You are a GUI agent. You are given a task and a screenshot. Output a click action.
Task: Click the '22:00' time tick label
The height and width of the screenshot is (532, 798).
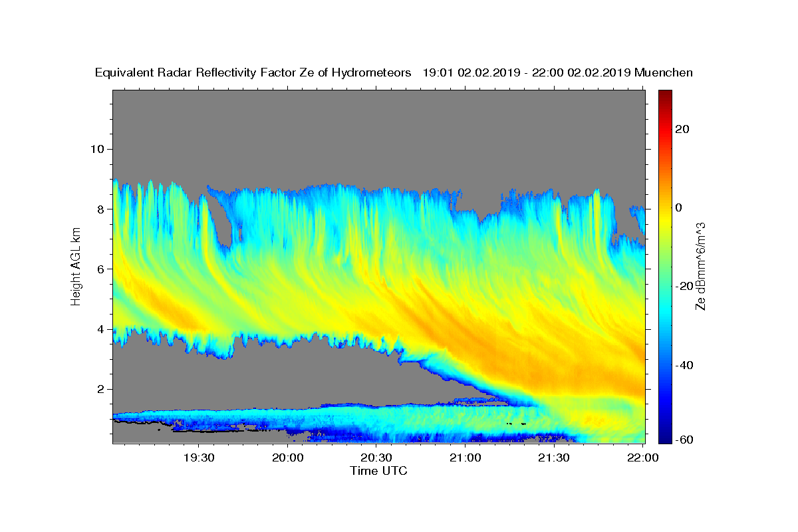[642, 458]
